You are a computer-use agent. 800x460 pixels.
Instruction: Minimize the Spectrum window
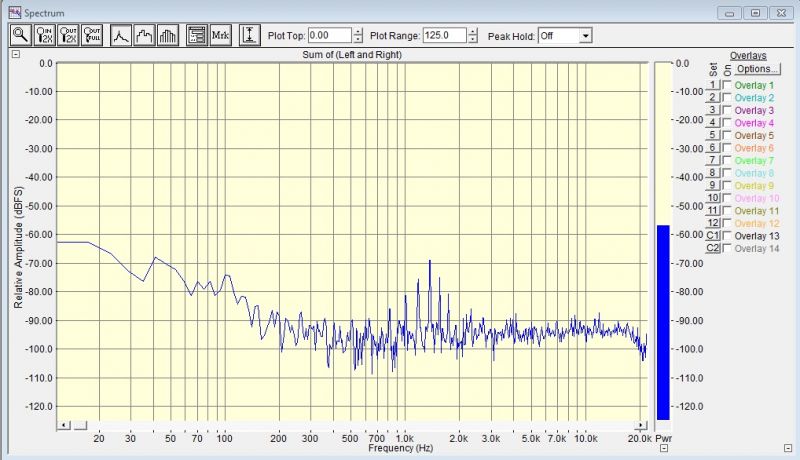pyautogui.click(x=730, y=13)
